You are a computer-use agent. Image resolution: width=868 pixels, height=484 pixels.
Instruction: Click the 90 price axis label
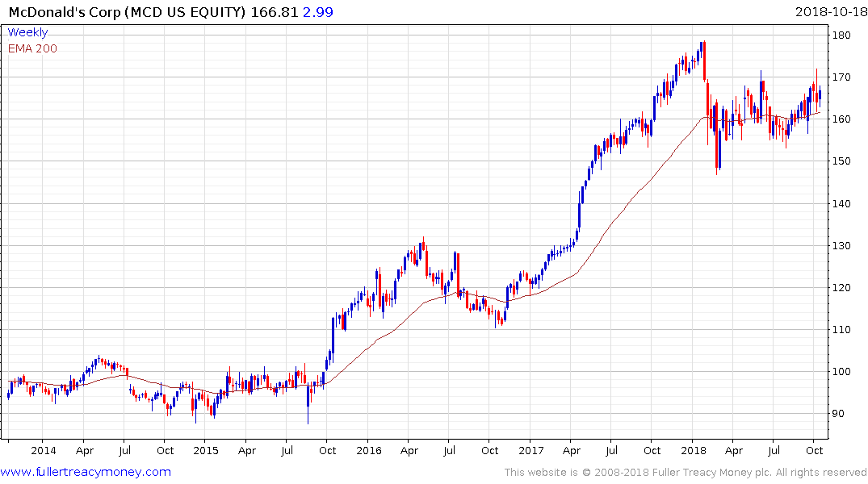(x=839, y=414)
